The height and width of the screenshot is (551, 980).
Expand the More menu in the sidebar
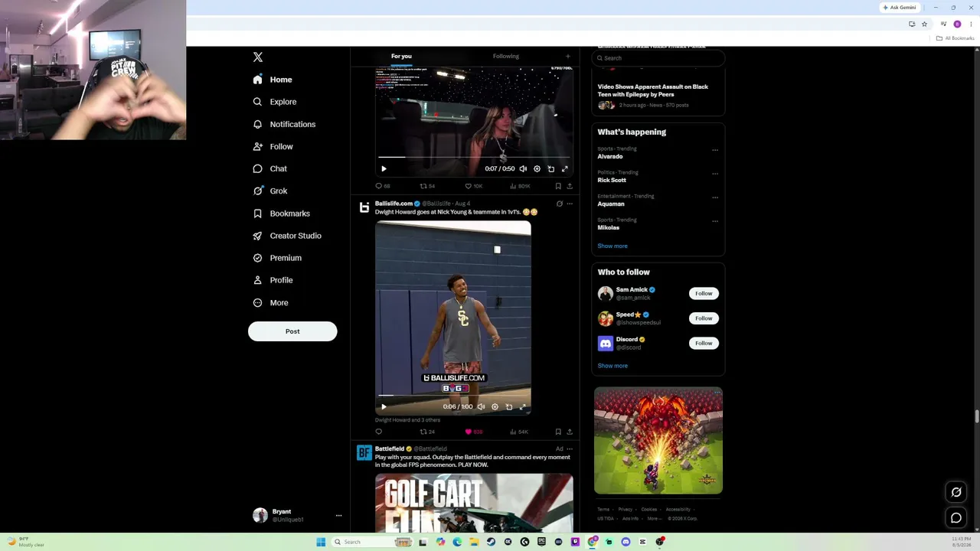(x=270, y=302)
